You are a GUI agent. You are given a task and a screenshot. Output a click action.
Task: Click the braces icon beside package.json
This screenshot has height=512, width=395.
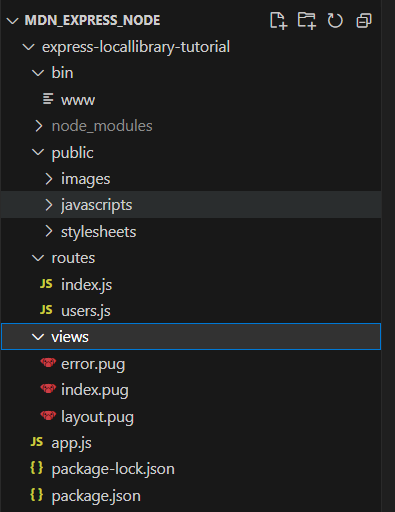coord(37,494)
